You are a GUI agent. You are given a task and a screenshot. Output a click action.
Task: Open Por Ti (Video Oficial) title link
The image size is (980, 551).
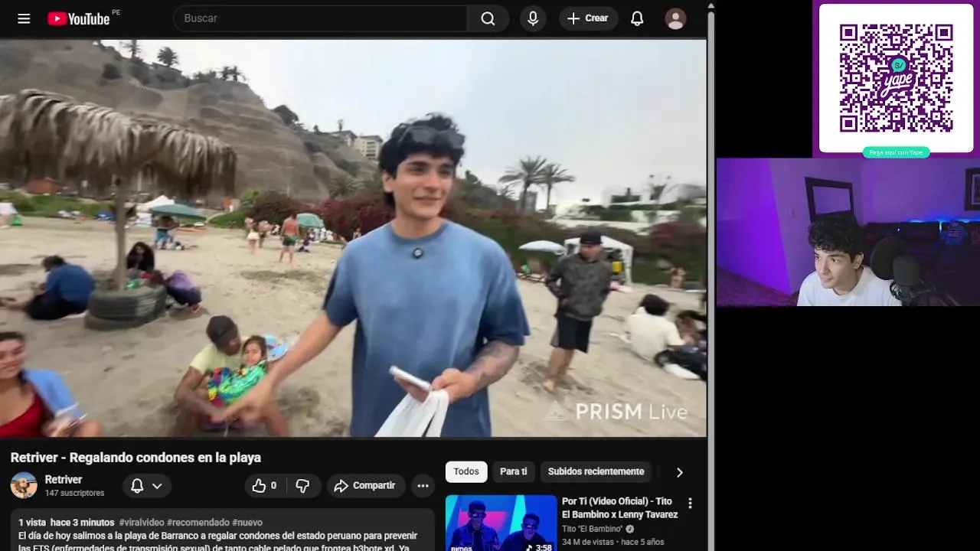[620, 508]
